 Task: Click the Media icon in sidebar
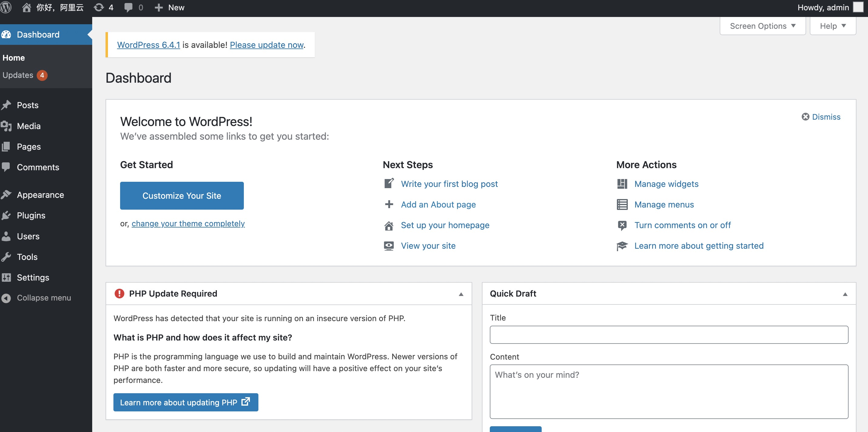(6, 126)
